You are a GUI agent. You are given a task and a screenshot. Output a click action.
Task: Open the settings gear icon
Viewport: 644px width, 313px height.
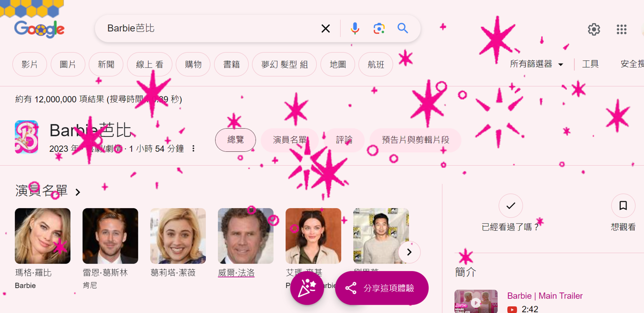pos(594,29)
